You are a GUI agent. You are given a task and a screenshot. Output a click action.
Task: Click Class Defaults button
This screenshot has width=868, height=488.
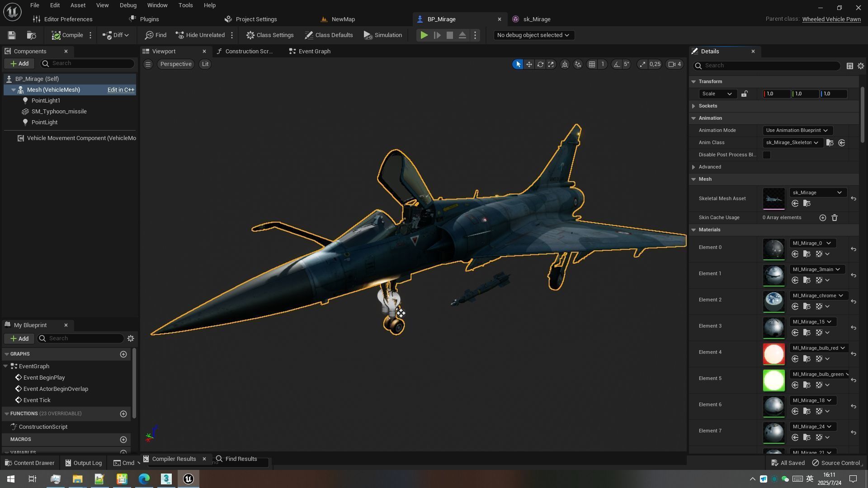(x=329, y=35)
